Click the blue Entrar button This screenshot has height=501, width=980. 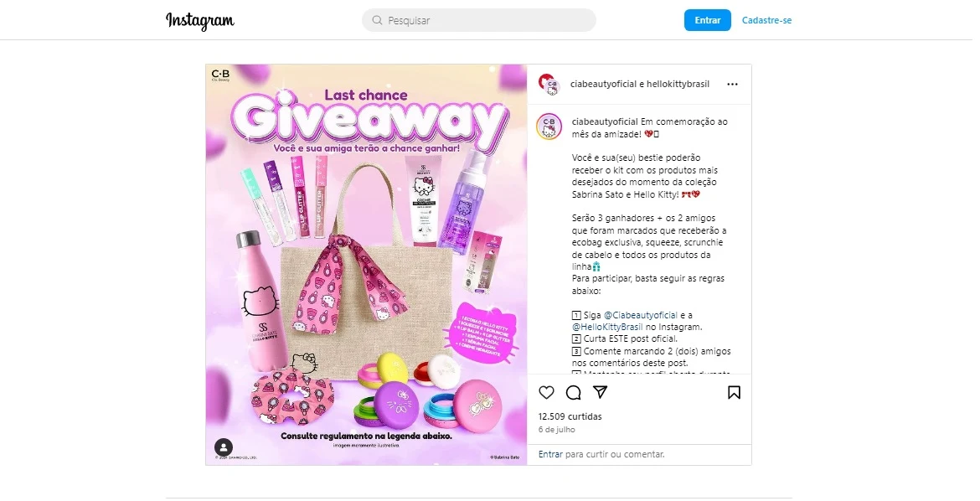tap(708, 20)
